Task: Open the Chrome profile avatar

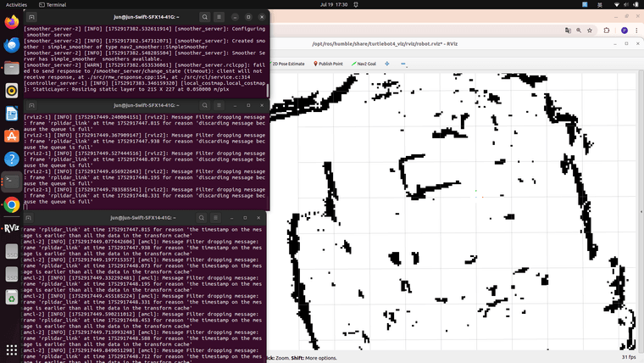Action: click(x=625, y=31)
